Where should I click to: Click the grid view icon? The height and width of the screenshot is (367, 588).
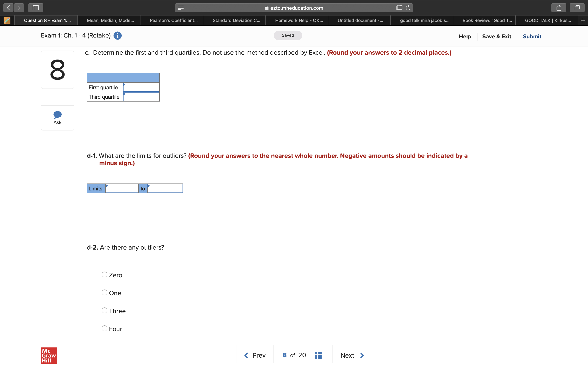pyautogui.click(x=319, y=355)
